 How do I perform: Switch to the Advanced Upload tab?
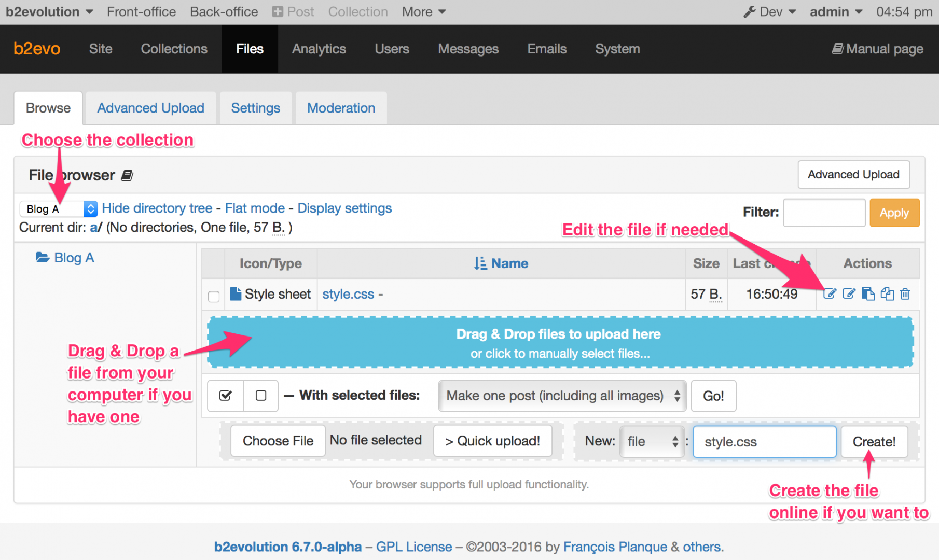click(x=150, y=108)
